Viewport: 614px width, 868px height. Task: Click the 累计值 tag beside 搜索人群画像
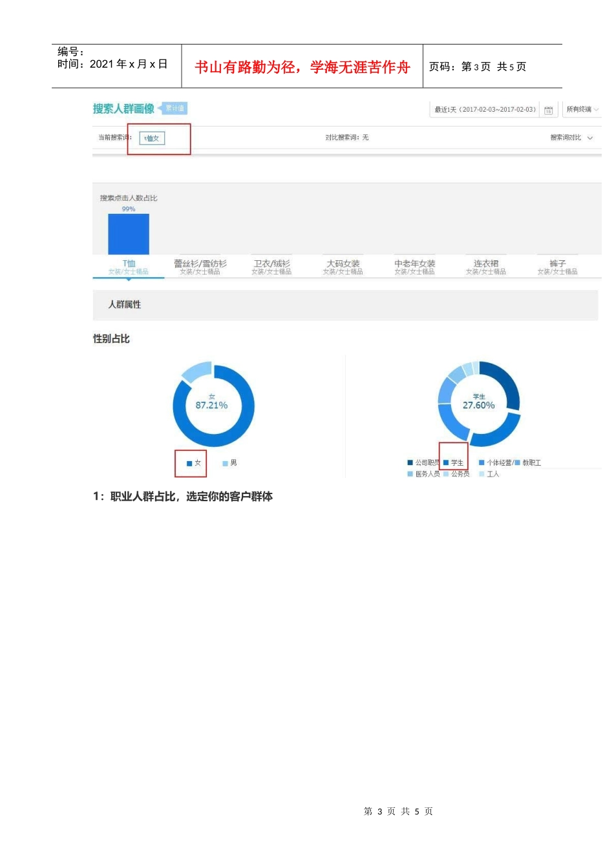175,108
